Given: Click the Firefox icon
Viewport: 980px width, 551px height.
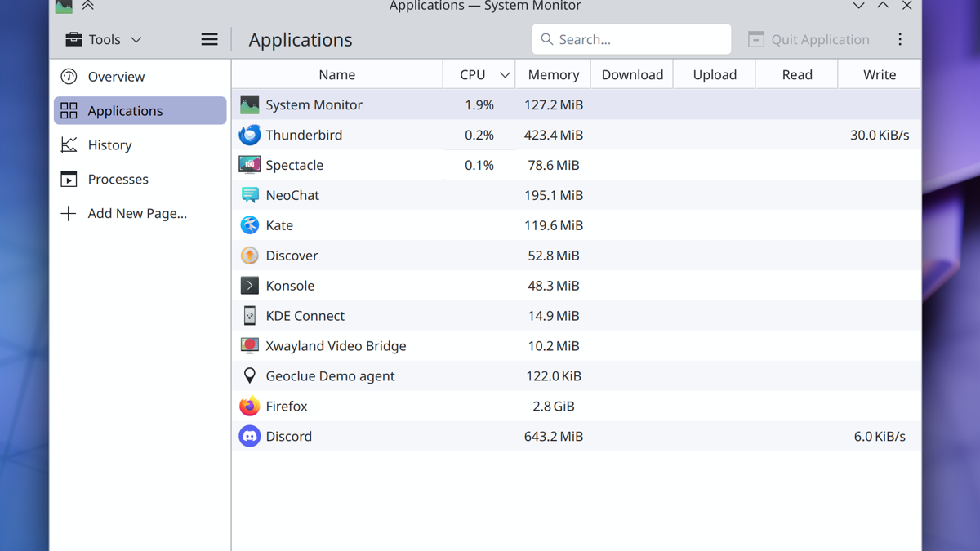Looking at the screenshot, I should (250, 407).
